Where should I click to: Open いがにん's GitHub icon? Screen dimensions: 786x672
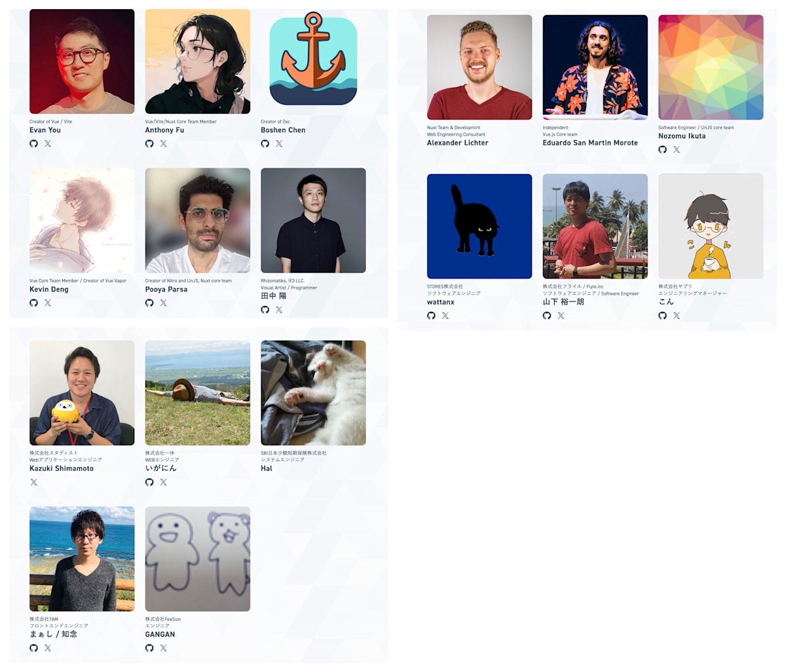click(149, 482)
